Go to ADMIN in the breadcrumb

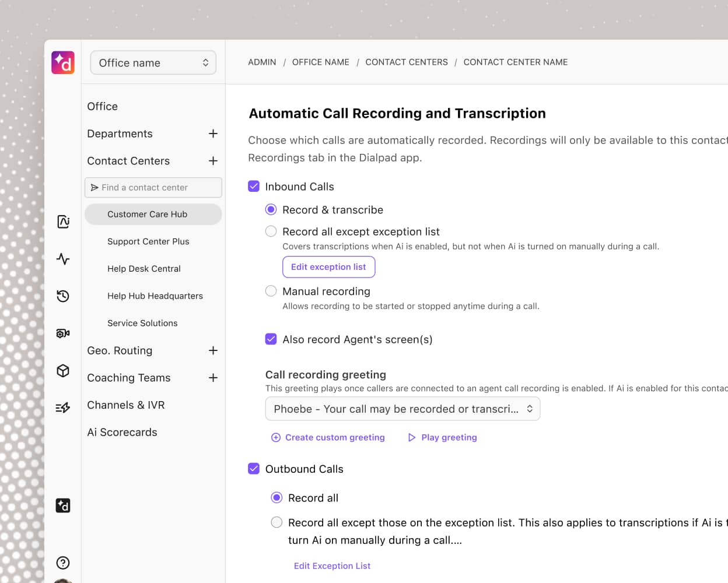click(x=262, y=62)
